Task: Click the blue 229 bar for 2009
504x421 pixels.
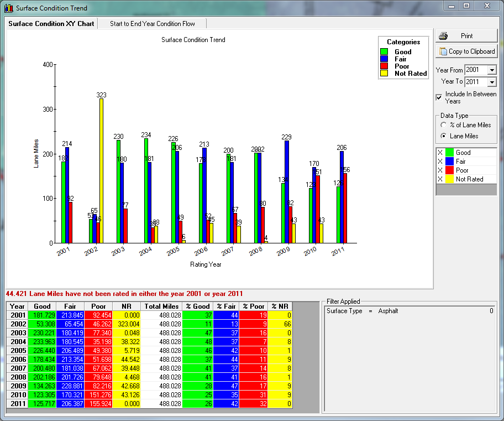Action: 287,192
